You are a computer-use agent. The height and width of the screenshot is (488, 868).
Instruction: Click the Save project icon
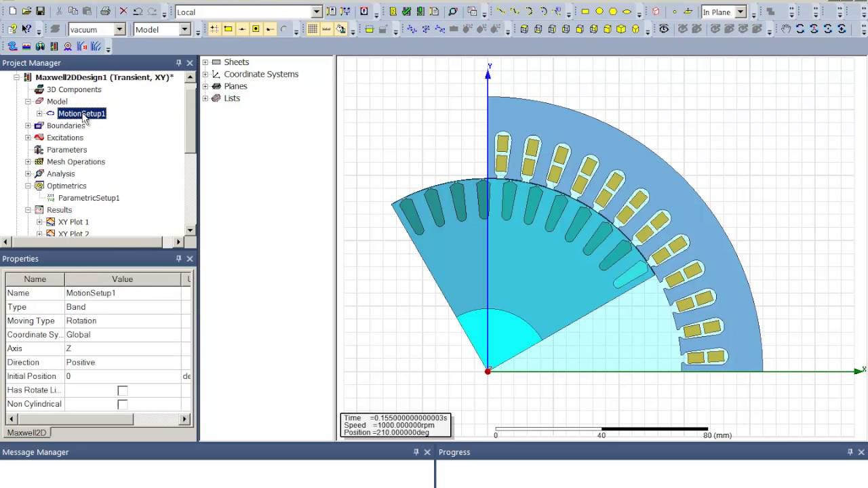pos(40,12)
